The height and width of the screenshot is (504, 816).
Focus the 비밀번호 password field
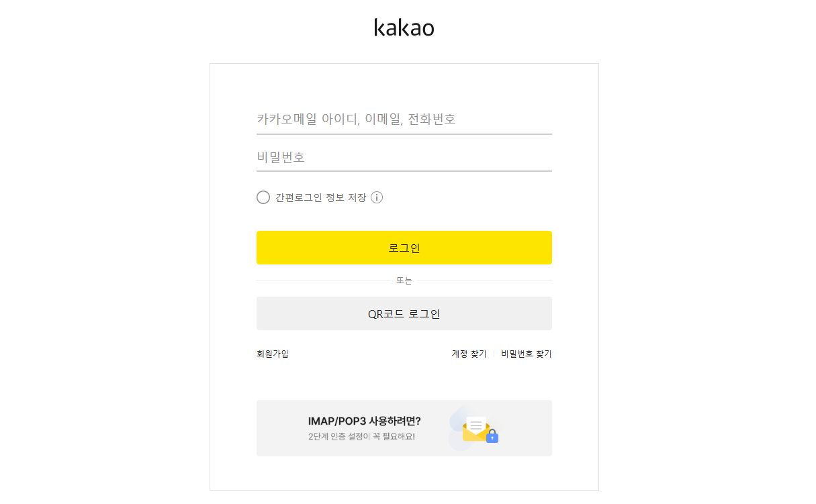coord(404,158)
